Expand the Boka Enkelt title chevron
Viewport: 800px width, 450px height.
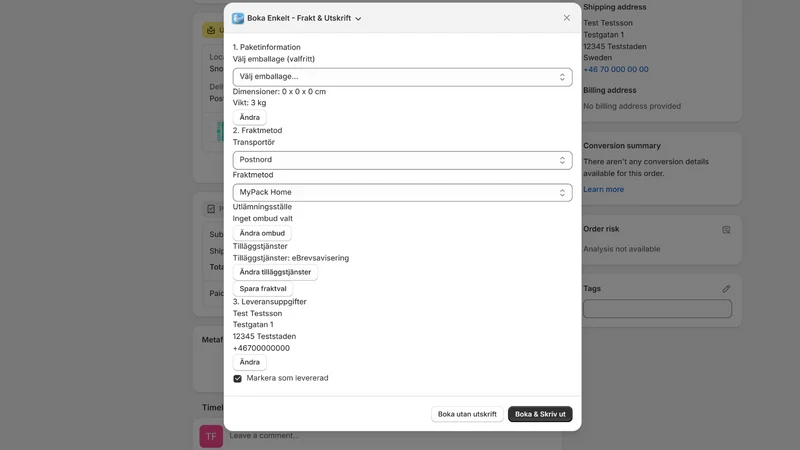[358, 19]
